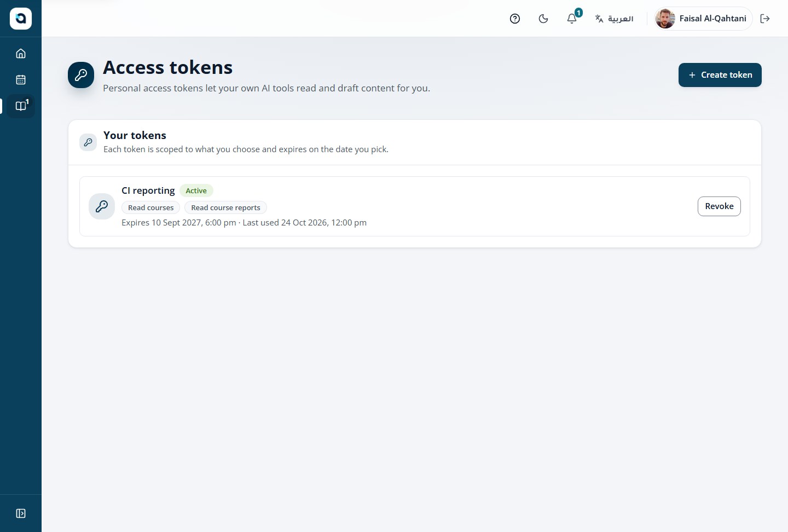788x532 pixels.
Task: Click the CI reporting token name
Action: 148,190
